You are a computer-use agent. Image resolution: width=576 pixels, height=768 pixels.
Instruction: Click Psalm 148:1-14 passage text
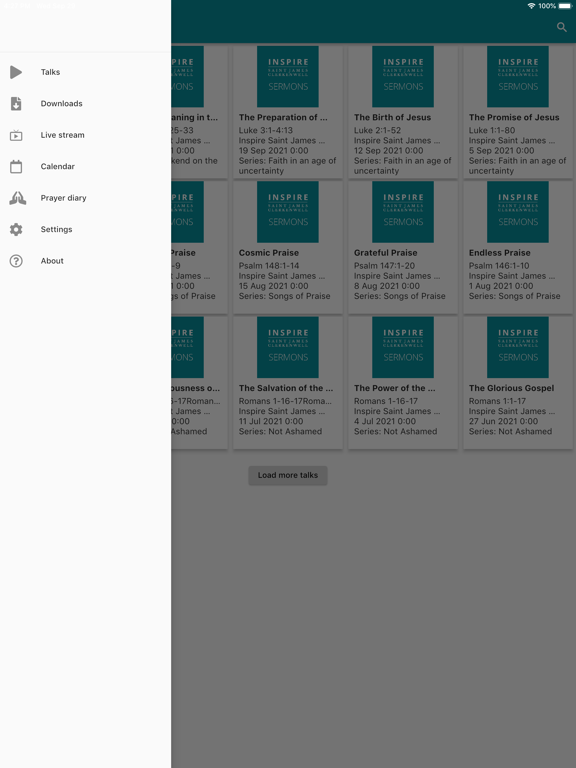[x=269, y=266]
